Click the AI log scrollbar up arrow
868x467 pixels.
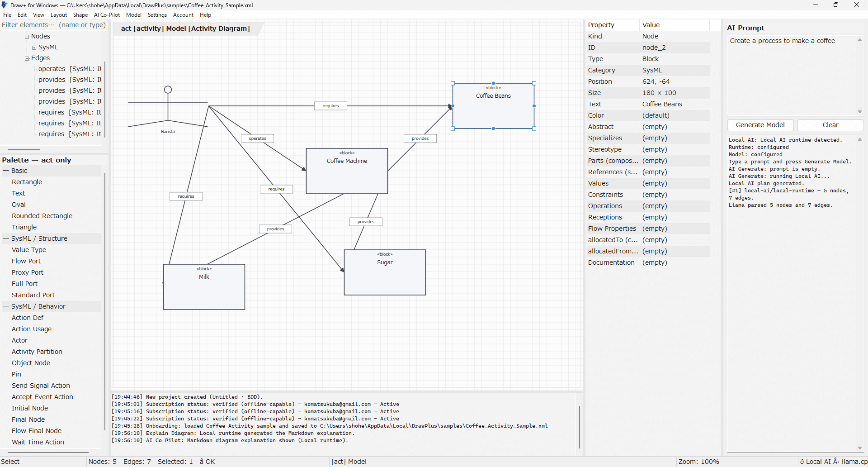[860, 140]
